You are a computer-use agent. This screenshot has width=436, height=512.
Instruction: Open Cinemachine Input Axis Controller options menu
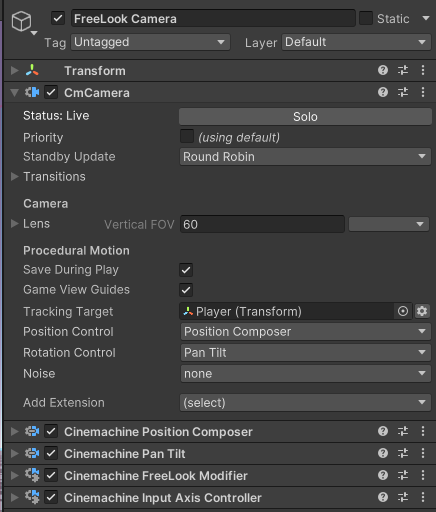(423, 497)
